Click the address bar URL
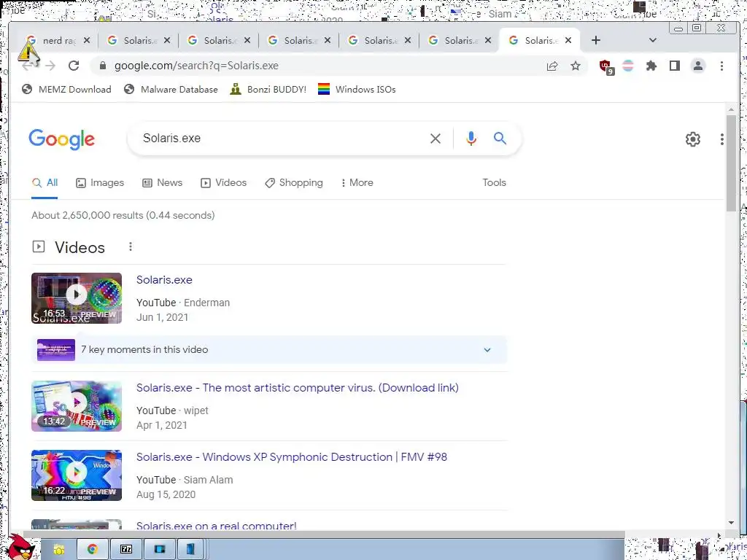Viewport: 747px width, 560px height. click(196, 66)
